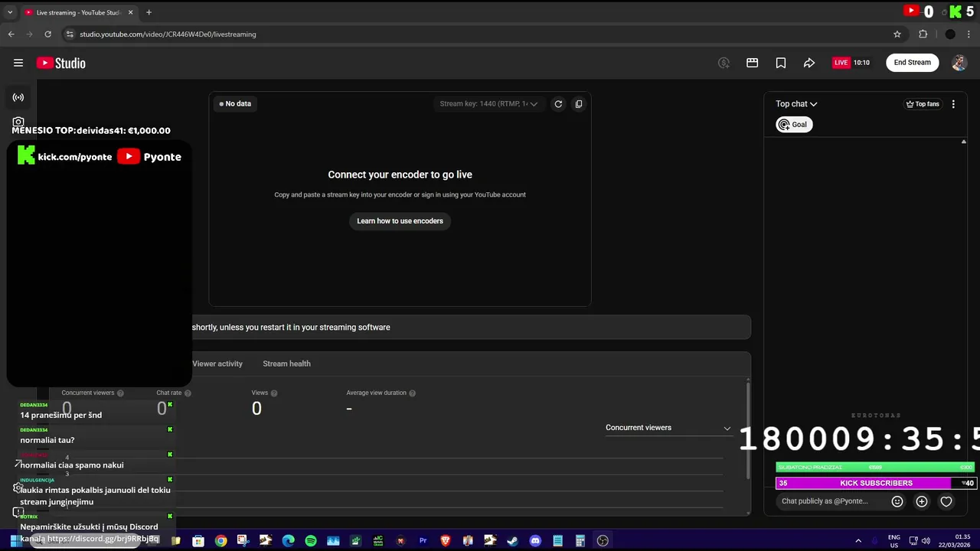The image size is (980, 551).
Task: Expand the Top chat filter dropdown
Action: (x=796, y=104)
